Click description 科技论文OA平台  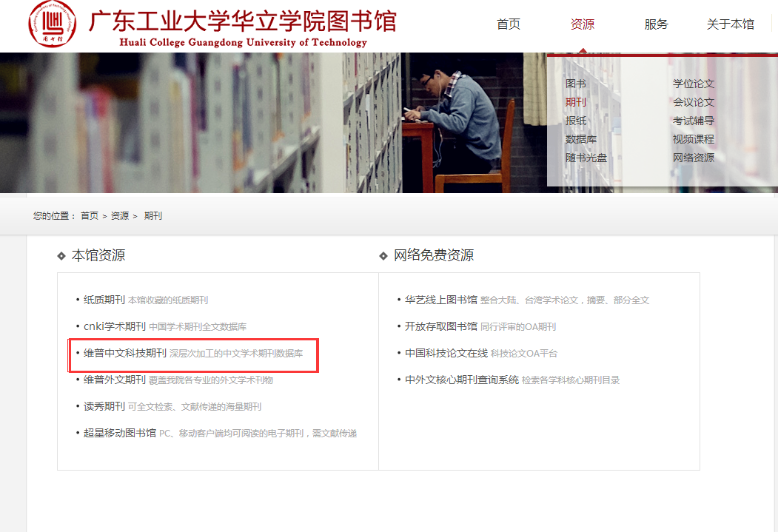coord(524,354)
